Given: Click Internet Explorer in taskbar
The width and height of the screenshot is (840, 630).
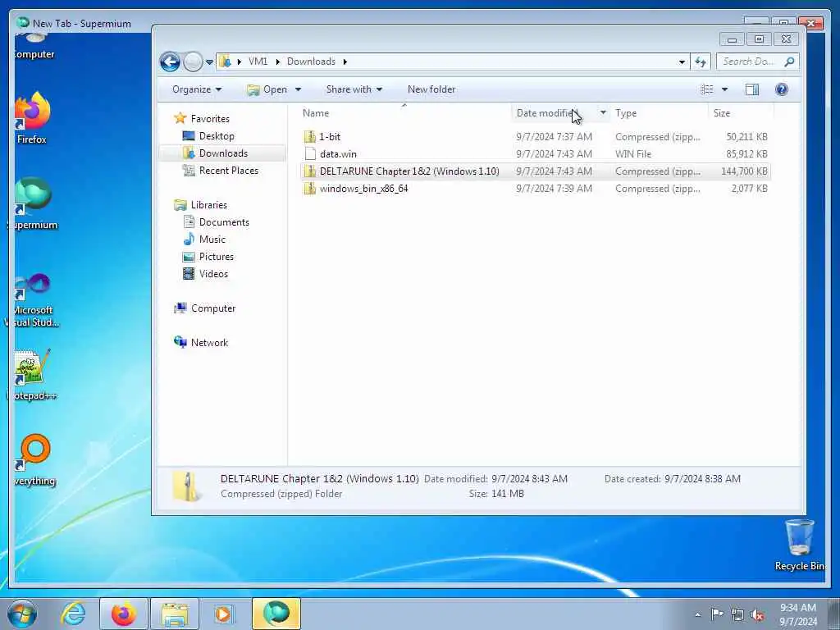Looking at the screenshot, I should click(73, 614).
